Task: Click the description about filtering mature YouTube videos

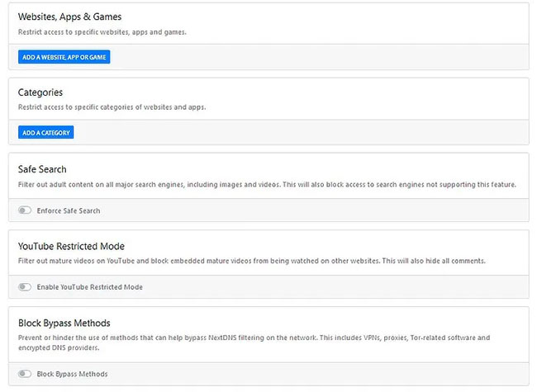Action: click(252, 261)
